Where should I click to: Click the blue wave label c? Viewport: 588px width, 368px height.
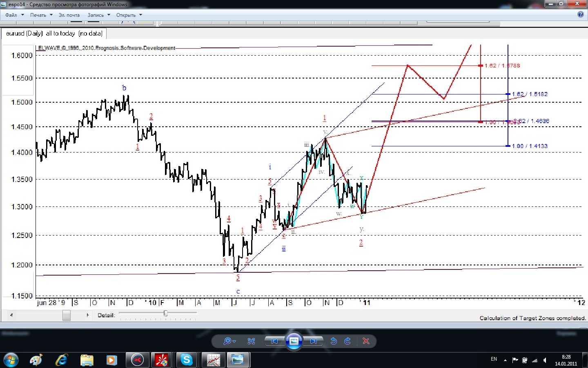click(x=238, y=292)
